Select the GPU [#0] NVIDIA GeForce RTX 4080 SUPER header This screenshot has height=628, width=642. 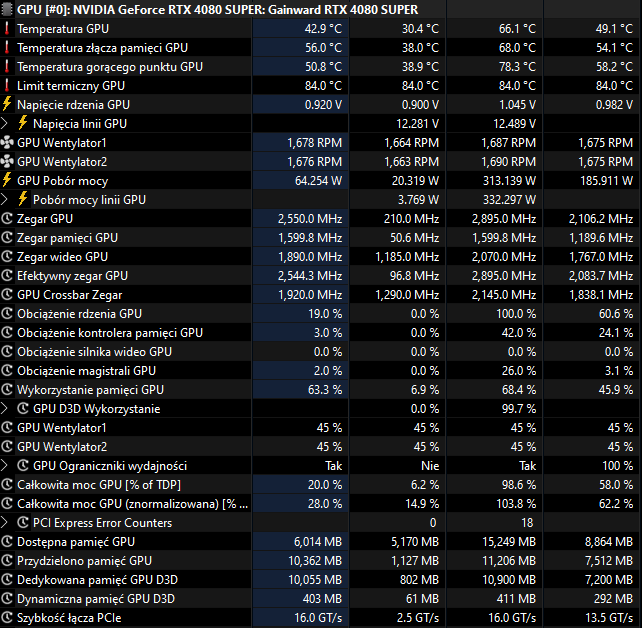click(217, 9)
